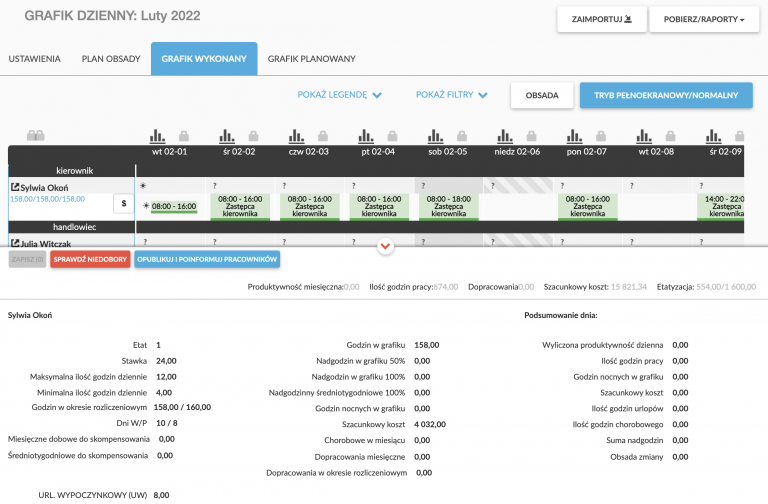Open Sylwia Okoń profile link icon
The image size is (768, 504).
[x=15, y=187]
